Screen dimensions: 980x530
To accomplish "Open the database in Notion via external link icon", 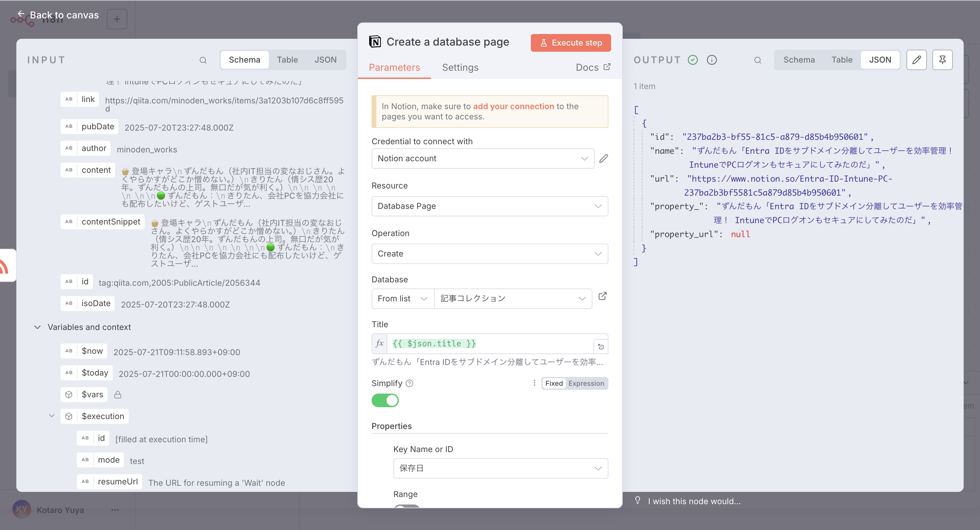I will (x=602, y=296).
